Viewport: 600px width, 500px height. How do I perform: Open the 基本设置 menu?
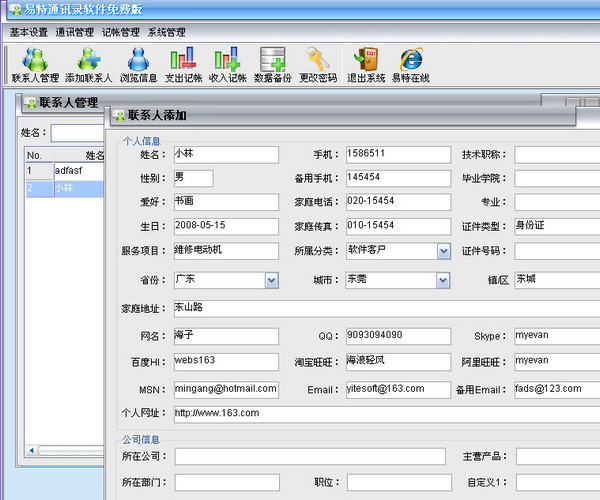point(29,32)
